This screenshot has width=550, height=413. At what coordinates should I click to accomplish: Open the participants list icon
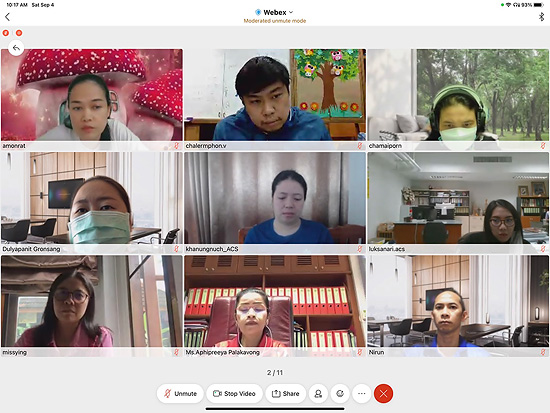318,393
